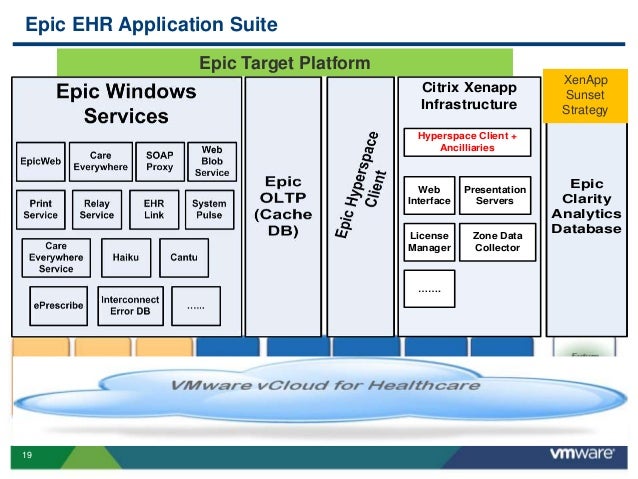The width and height of the screenshot is (638, 479).
Task: Click the Cantu box
Action: (x=184, y=258)
